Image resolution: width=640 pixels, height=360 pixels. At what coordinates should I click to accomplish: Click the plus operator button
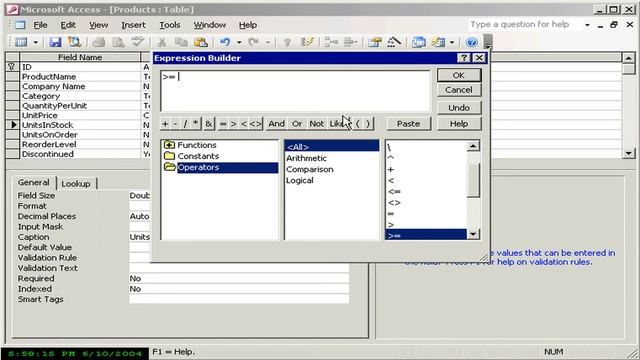[x=165, y=124]
